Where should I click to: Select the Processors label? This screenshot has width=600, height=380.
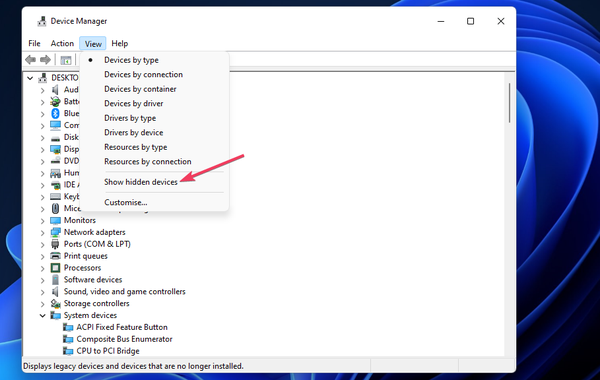[82, 268]
